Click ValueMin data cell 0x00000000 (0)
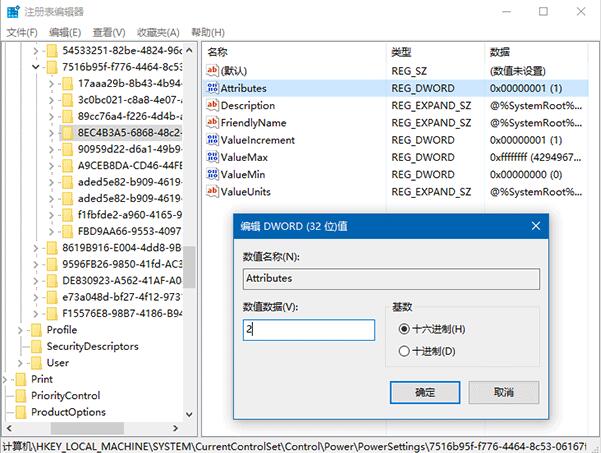The width and height of the screenshot is (601, 453). [x=526, y=174]
